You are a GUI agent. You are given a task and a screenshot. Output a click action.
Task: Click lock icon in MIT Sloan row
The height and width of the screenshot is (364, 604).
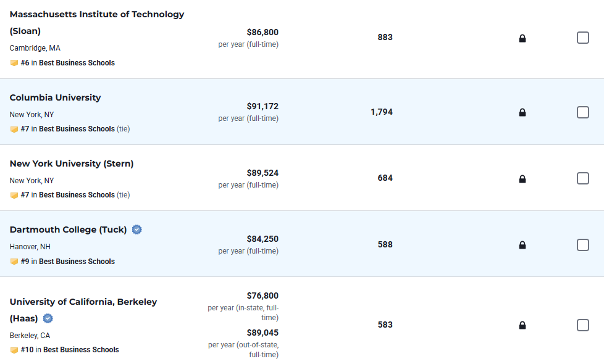tap(522, 38)
